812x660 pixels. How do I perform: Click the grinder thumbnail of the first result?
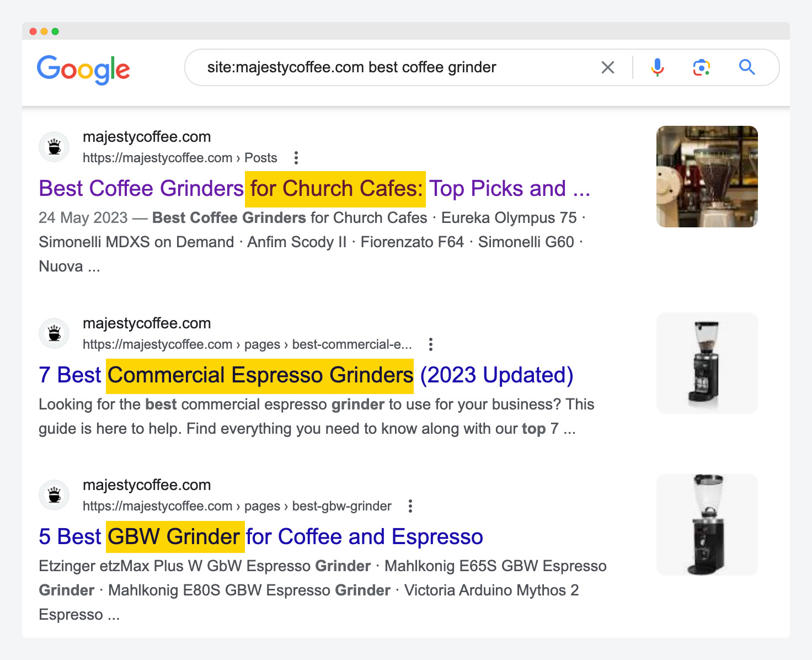tap(707, 176)
